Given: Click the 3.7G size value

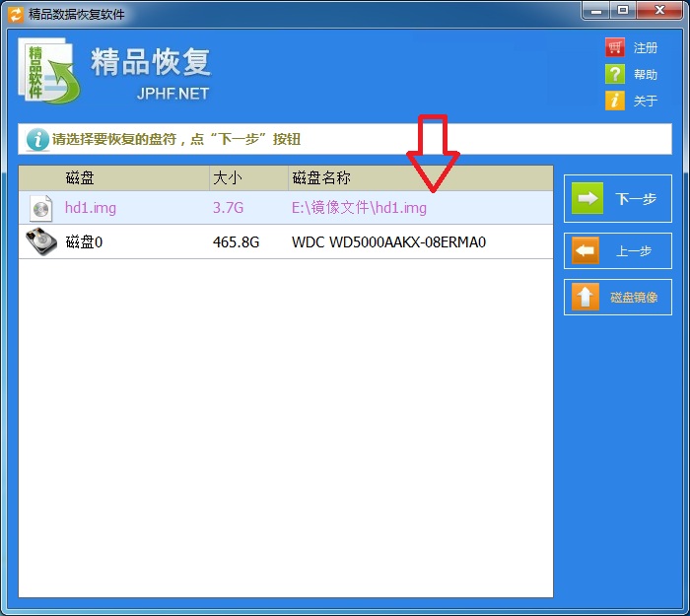Looking at the screenshot, I should (x=228, y=207).
